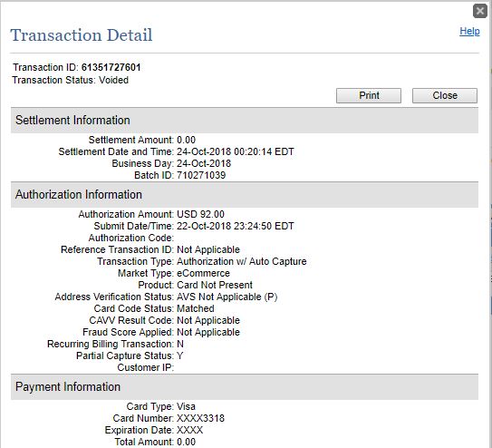Click the Authorization Information section header
492x448 pixels.
point(245,194)
